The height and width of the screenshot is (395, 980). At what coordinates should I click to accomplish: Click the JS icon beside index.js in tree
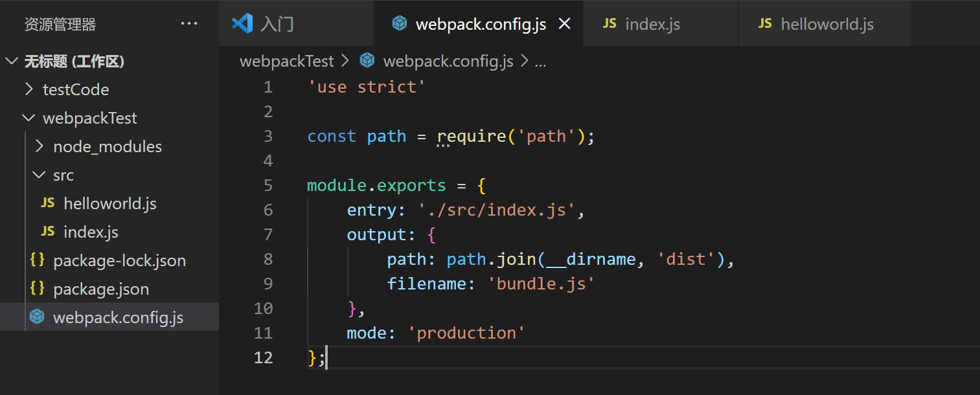pos(48,231)
